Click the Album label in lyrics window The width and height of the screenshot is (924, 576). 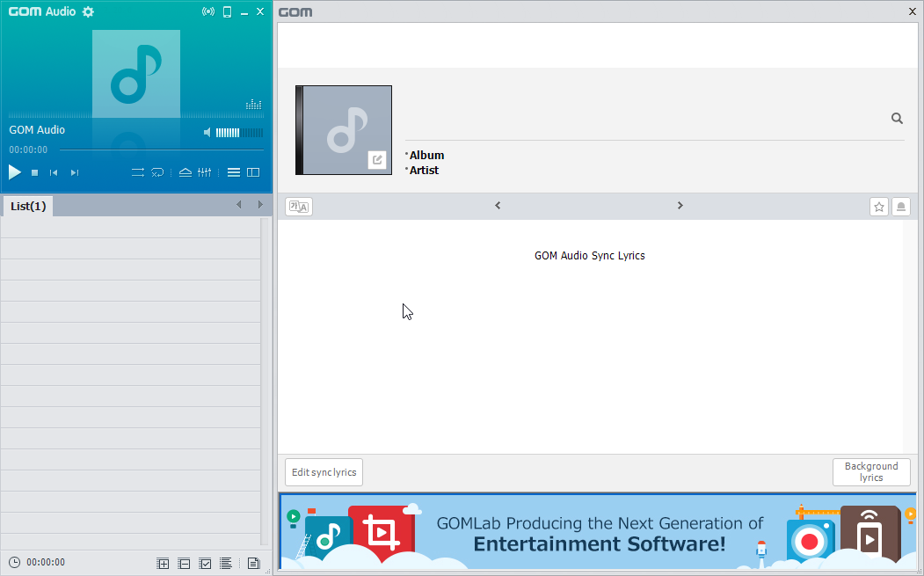point(426,155)
